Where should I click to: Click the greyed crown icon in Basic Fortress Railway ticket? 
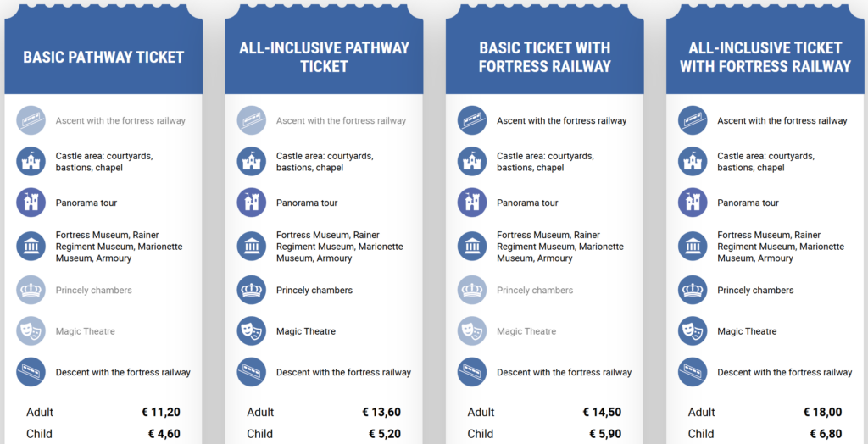tap(472, 290)
